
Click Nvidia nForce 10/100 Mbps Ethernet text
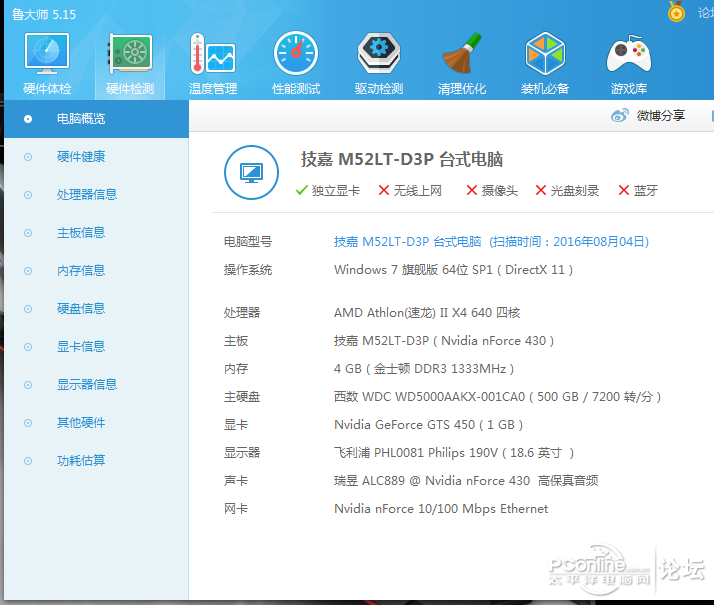click(441, 508)
